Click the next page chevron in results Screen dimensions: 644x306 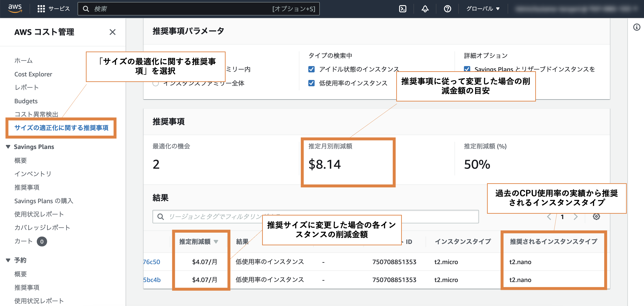pos(576,217)
